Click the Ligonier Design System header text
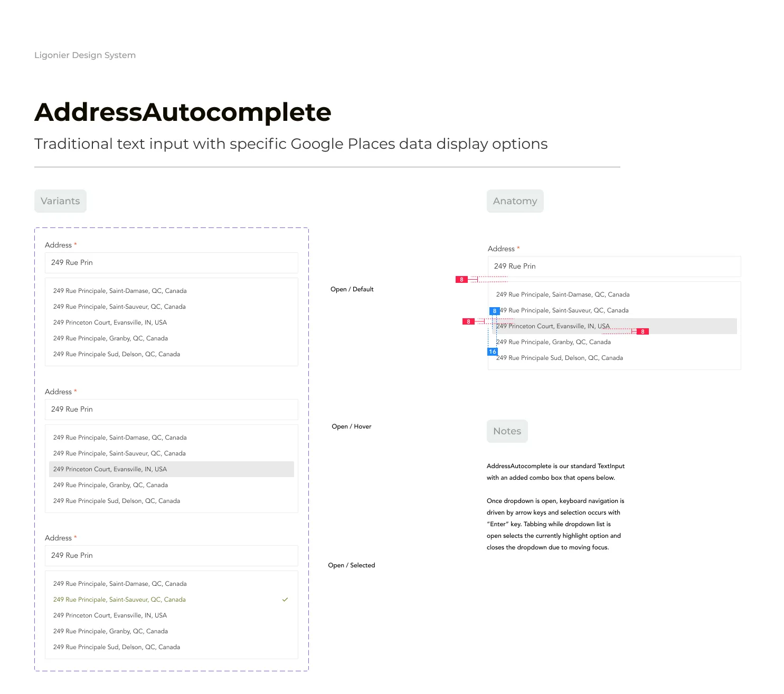Screen dimensions: 784x694 [x=85, y=55]
